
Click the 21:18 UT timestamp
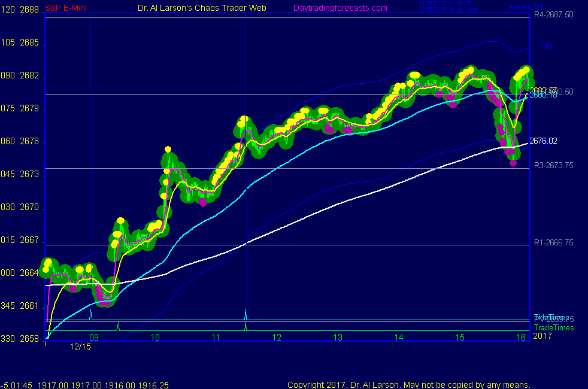[445, 4]
